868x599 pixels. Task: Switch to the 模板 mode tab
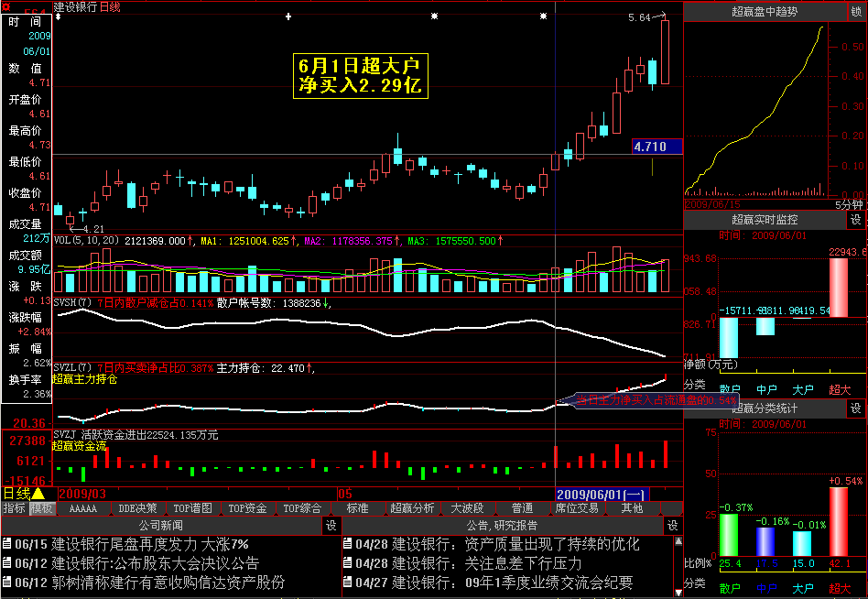tap(41, 508)
